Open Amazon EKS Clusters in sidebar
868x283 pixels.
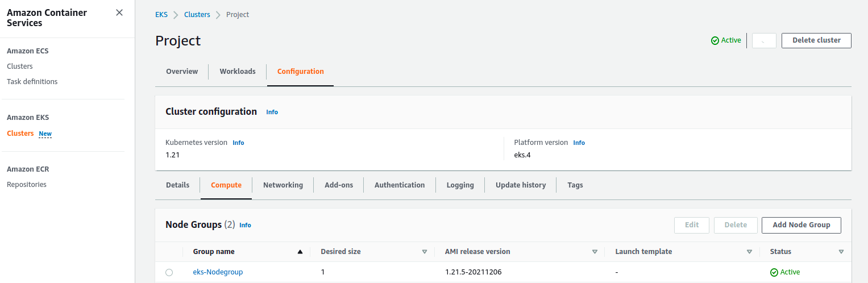point(20,134)
